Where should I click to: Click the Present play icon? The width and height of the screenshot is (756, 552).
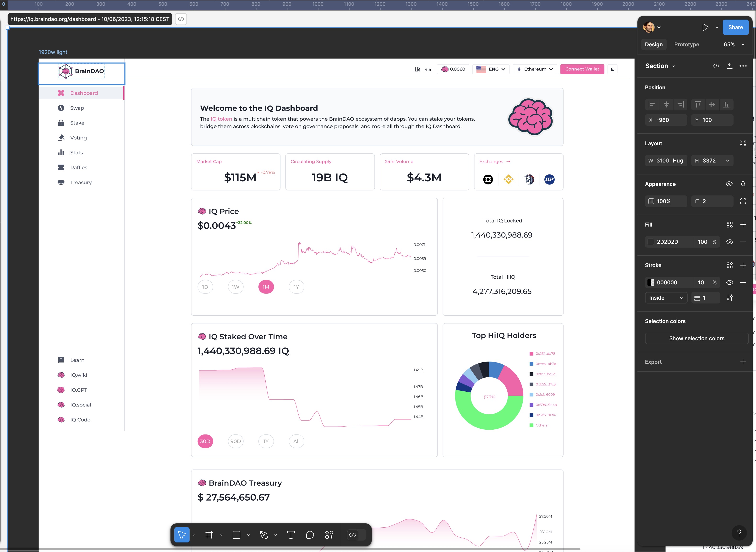click(705, 27)
